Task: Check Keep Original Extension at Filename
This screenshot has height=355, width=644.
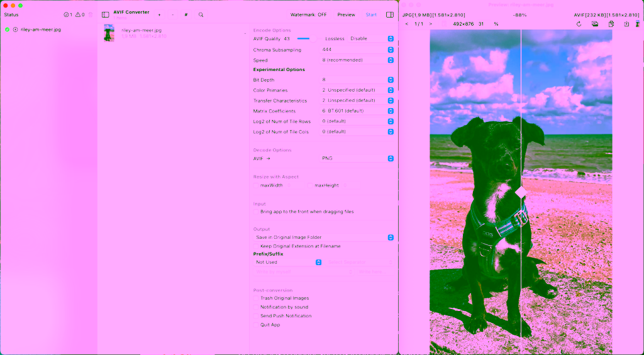Action: [256, 246]
